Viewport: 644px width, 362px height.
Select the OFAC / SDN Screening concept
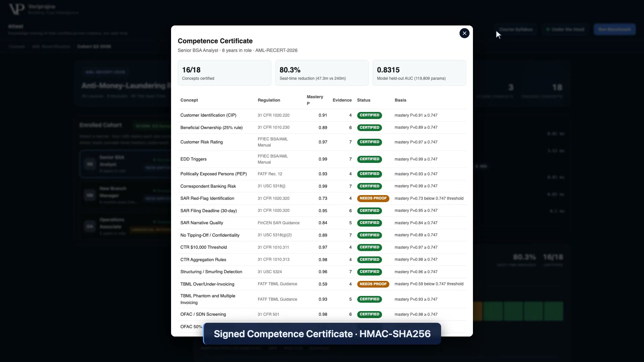click(203, 314)
